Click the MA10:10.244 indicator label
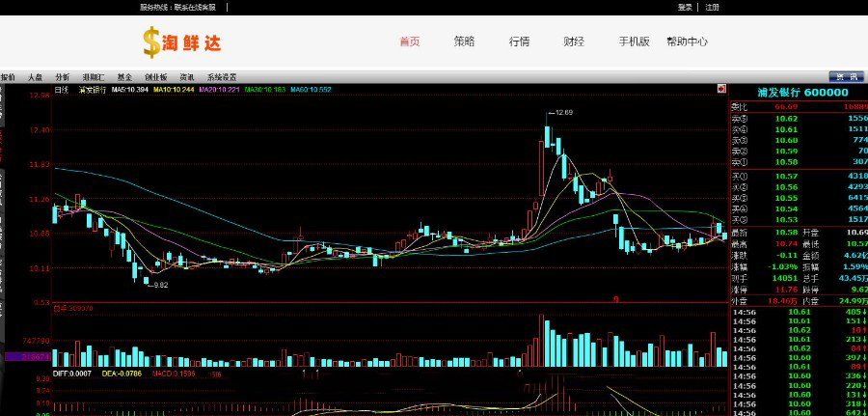This screenshot has width=868, height=416. tap(174, 89)
